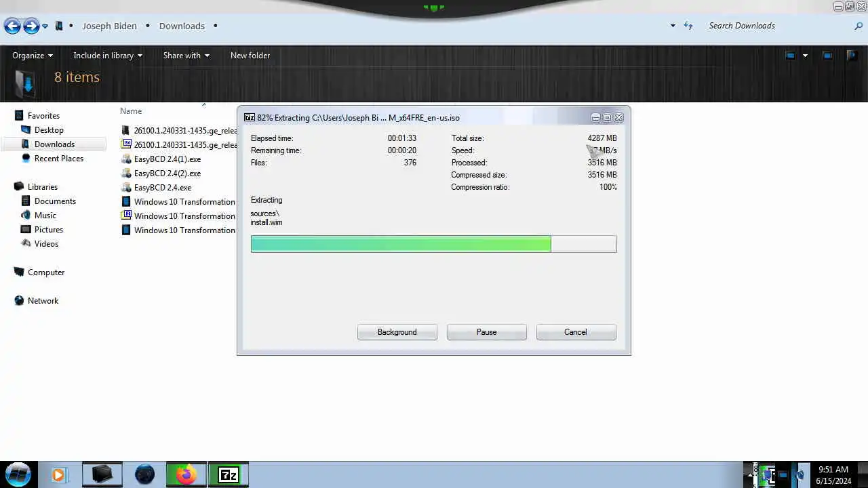
Task: Select EasyBCD 2.4(1).exe file
Action: pos(167,159)
